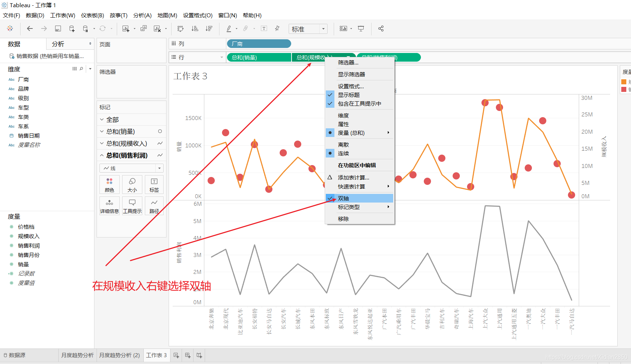This screenshot has height=364, width=631.
Task: Click the undo back arrow
Action: [30, 28]
